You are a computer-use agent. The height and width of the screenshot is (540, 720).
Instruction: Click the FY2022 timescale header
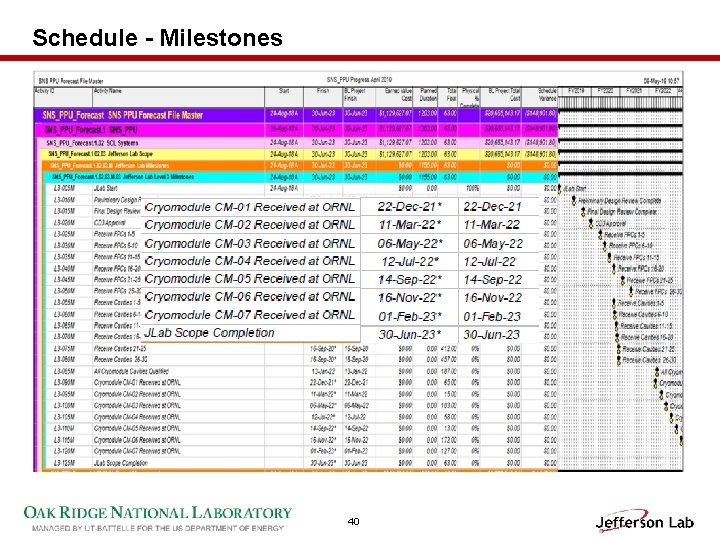(x=663, y=91)
